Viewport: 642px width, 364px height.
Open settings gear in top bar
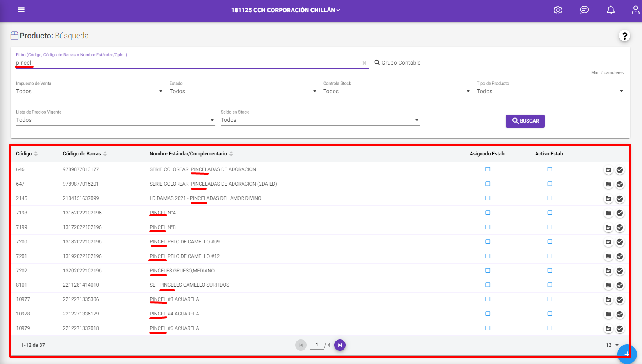[x=558, y=10]
